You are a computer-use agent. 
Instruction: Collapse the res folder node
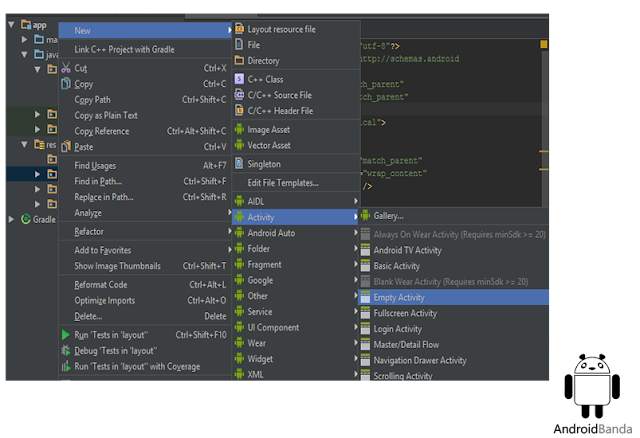pos(24,144)
